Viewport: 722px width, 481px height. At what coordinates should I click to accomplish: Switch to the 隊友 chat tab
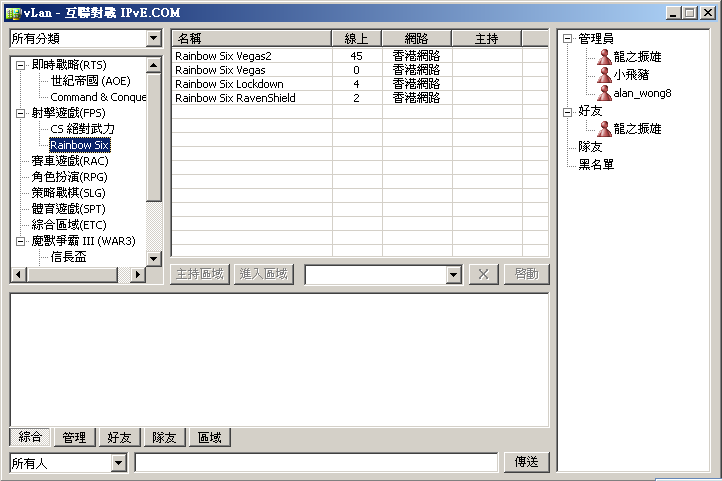164,437
